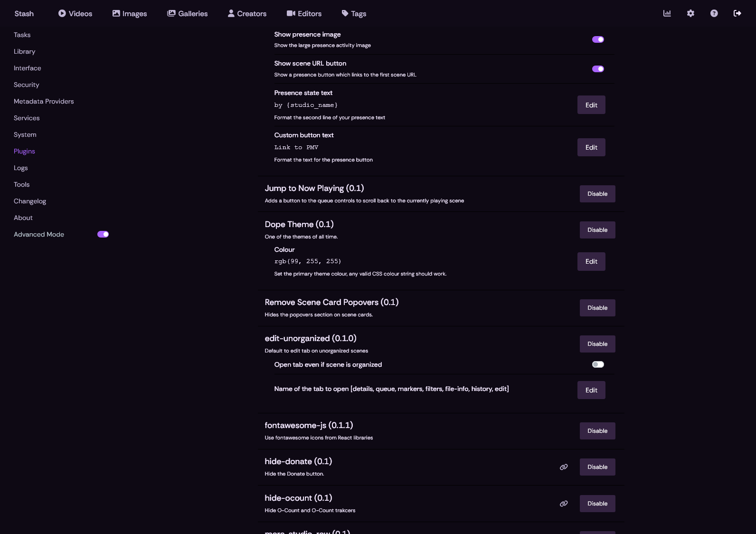The width and height of the screenshot is (756, 534).
Task: Switch off Advanced Mode
Action: tap(103, 234)
